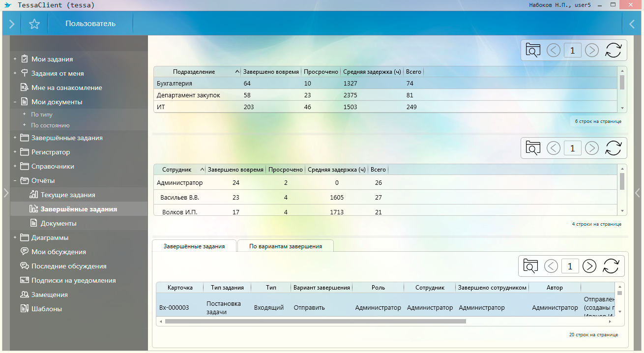The height and width of the screenshot is (353, 644).
Task: Sort by the Подразделение column header
Action: click(x=196, y=72)
